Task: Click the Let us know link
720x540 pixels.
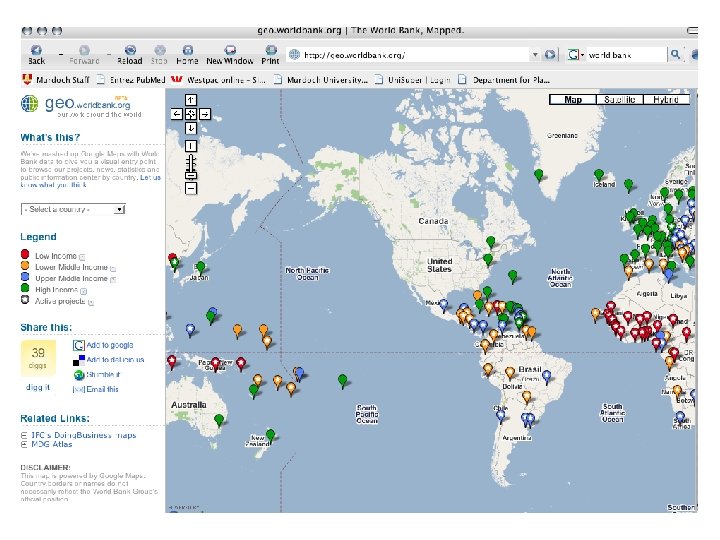Action: coord(151,178)
